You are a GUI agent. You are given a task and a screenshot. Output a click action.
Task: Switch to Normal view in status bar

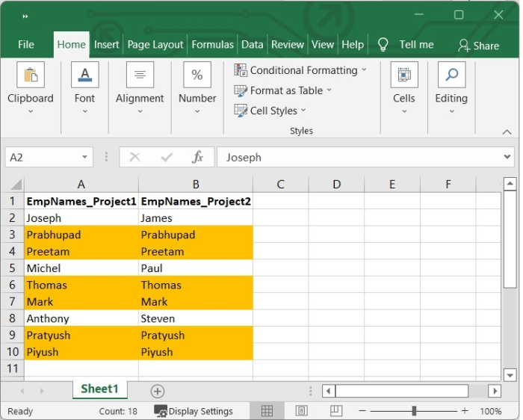267,411
